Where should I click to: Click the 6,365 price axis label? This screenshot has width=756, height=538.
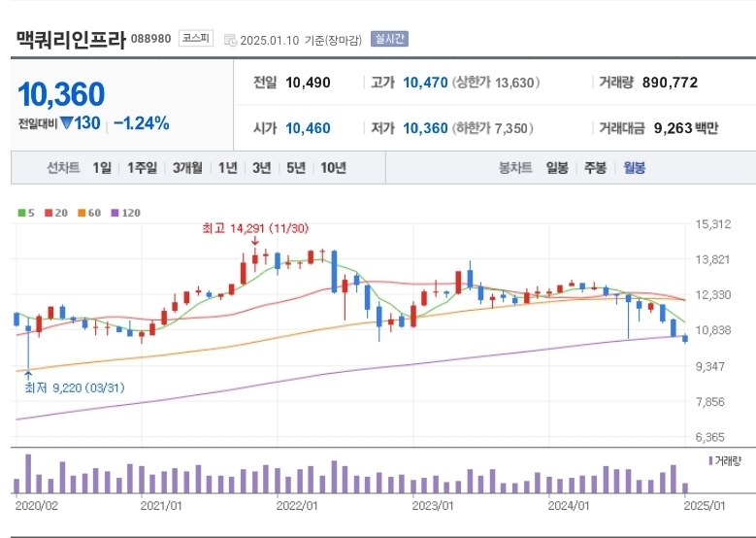pyautogui.click(x=710, y=437)
